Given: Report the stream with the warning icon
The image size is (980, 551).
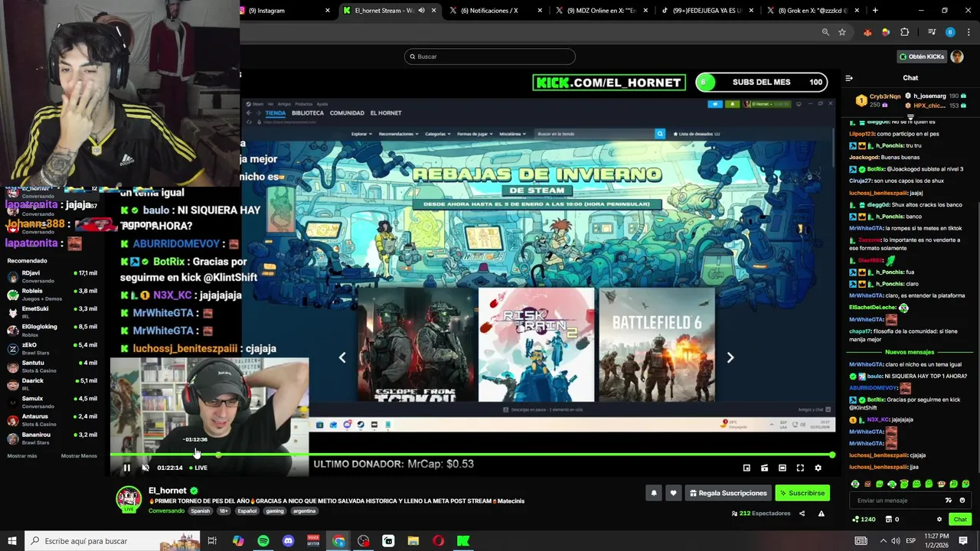Looking at the screenshot, I should click(x=821, y=514).
